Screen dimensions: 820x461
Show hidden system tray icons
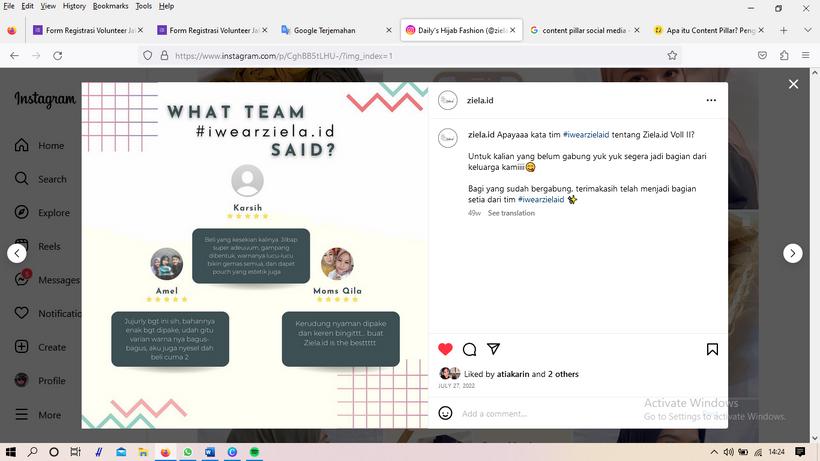click(x=714, y=452)
